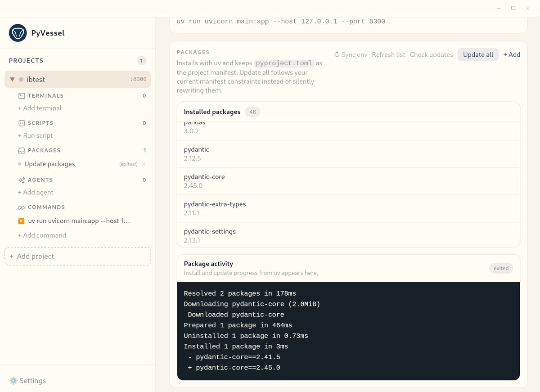Run the uvicorn command play icon
Image resolution: width=540 pixels, height=392 pixels.
coord(21,221)
